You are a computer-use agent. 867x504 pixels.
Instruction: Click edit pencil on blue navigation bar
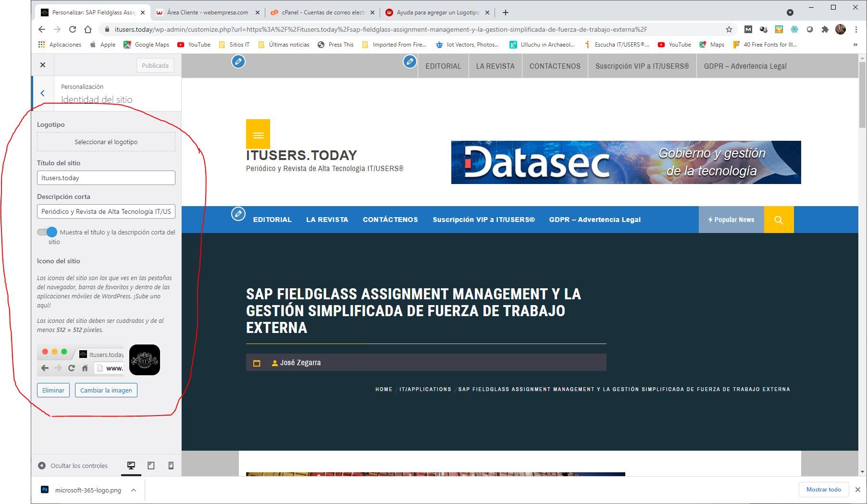(x=238, y=214)
